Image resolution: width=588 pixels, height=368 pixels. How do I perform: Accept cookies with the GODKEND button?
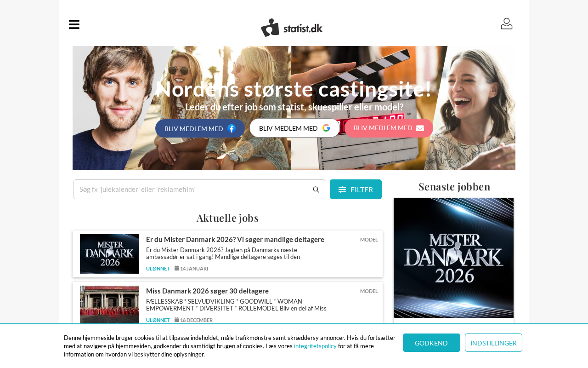coord(431,343)
